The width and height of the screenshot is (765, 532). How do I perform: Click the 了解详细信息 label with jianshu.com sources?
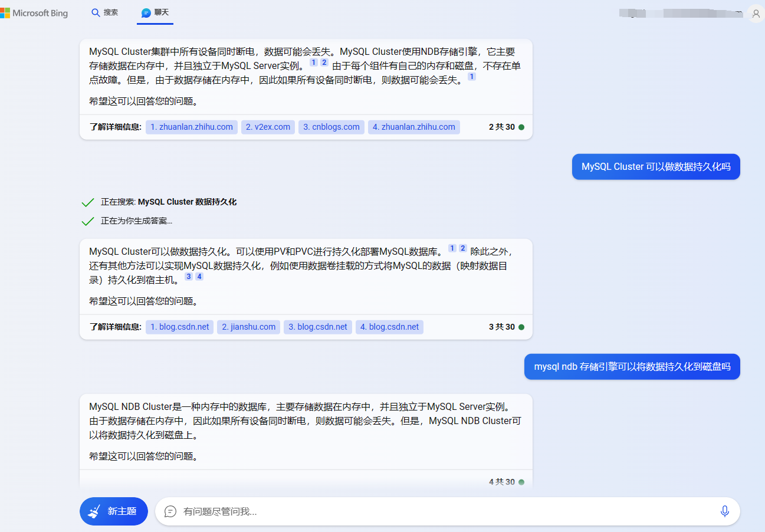pos(116,327)
